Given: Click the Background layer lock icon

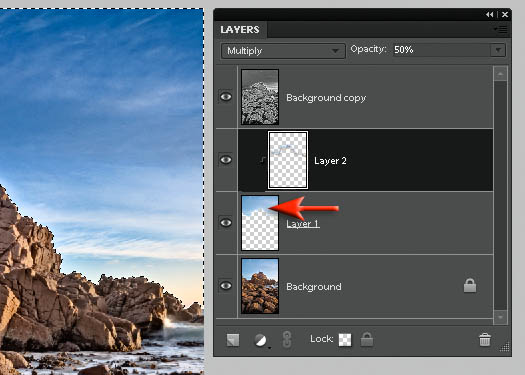Looking at the screenshot, I should pyautogui.click(x=470, y=286).
